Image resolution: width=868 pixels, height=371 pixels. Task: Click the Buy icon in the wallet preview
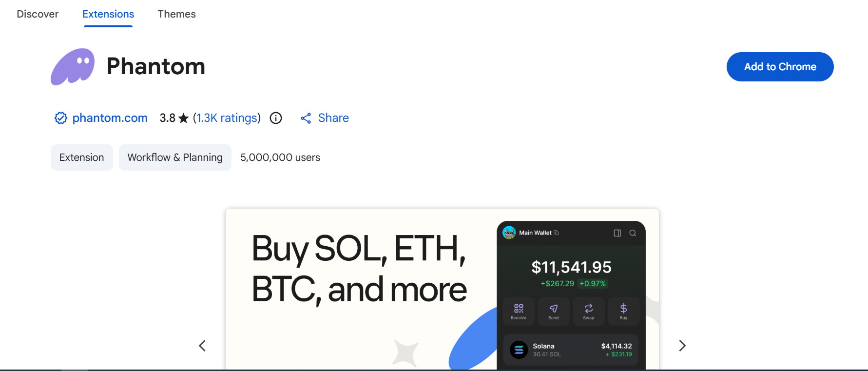coord(623,311)
